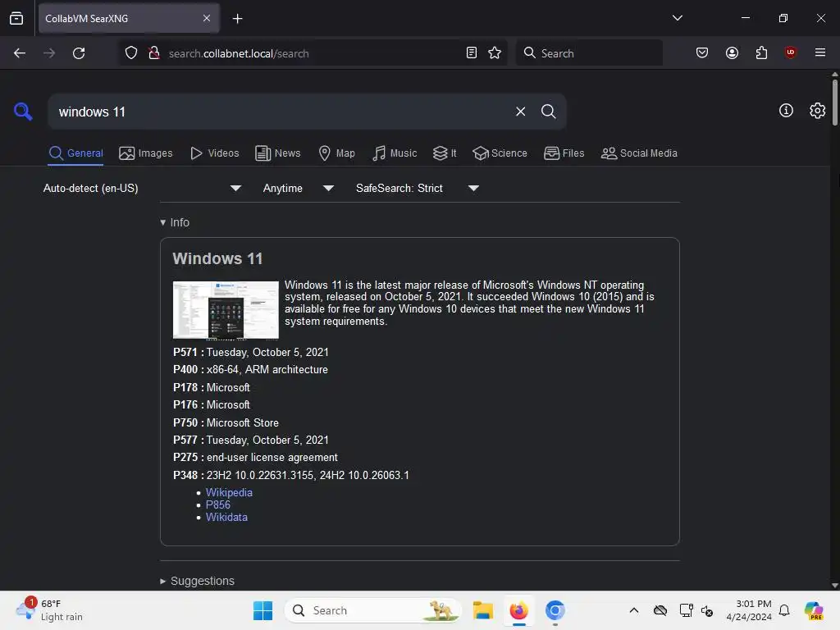
Task: Click the Firefox taskbar icon
Action: click(x=518, y=610)
